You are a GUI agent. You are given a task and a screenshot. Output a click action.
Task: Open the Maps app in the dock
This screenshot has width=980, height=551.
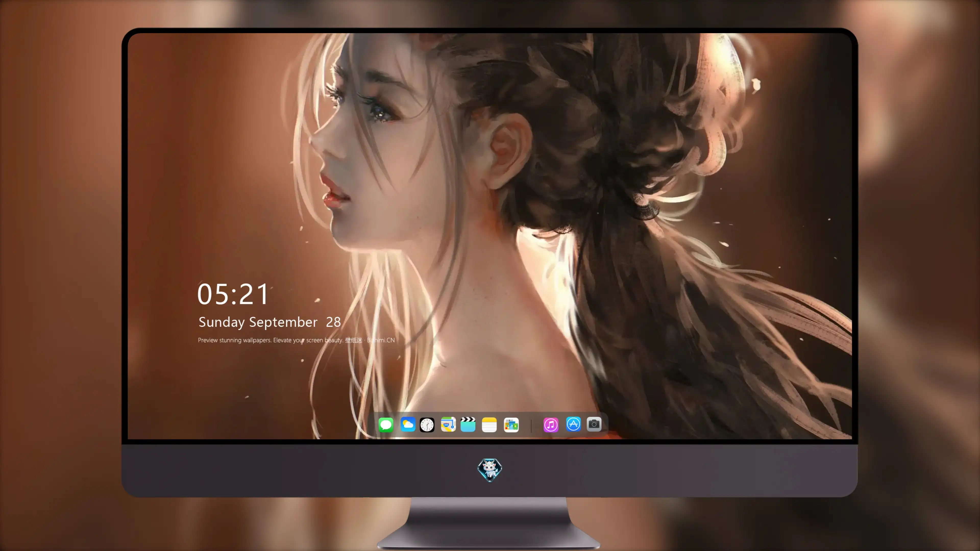(x=448, y=424)
